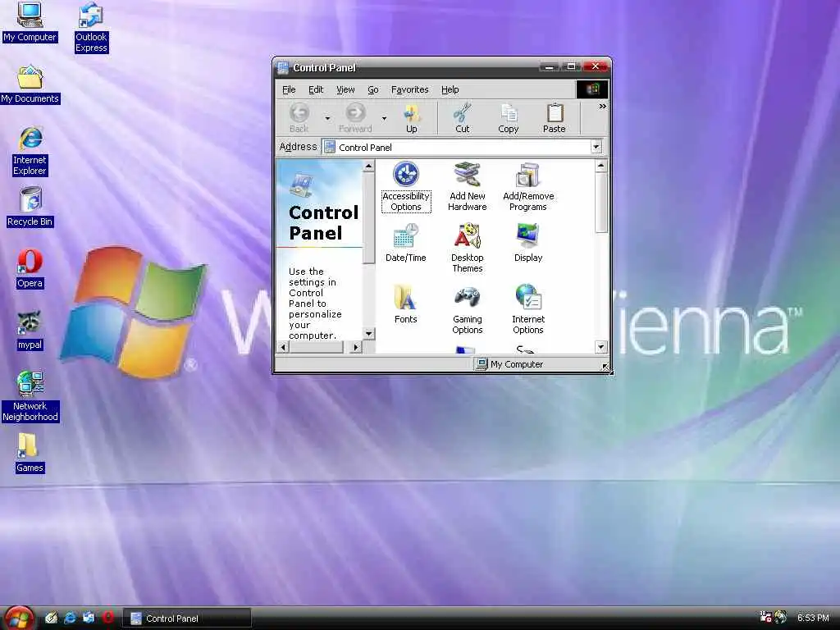Click Control Panel taskbar button
This screenshot has height=630, width=840.
tap(187, 619)
